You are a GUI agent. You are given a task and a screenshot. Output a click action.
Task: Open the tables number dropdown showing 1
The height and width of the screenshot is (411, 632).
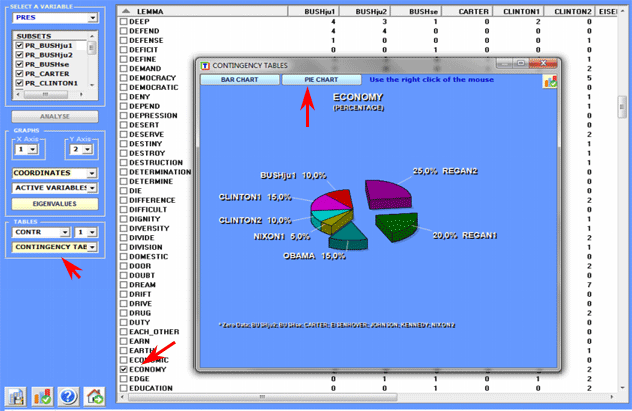pyautogui.click(x=92, y=232)
